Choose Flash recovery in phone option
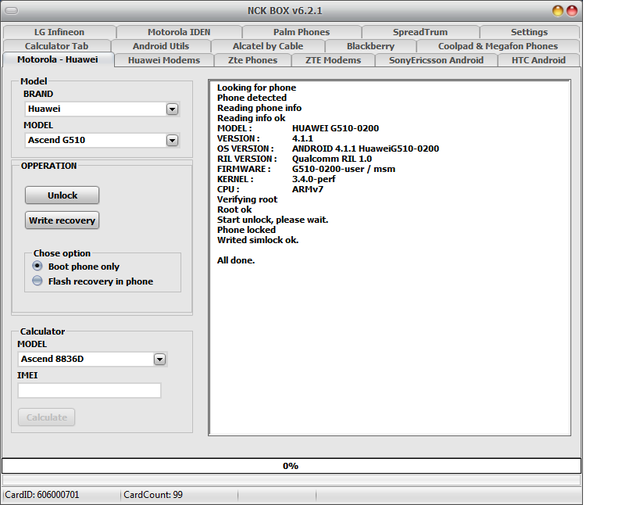Viewport: 640px width, 505px height. click(38, 282)
